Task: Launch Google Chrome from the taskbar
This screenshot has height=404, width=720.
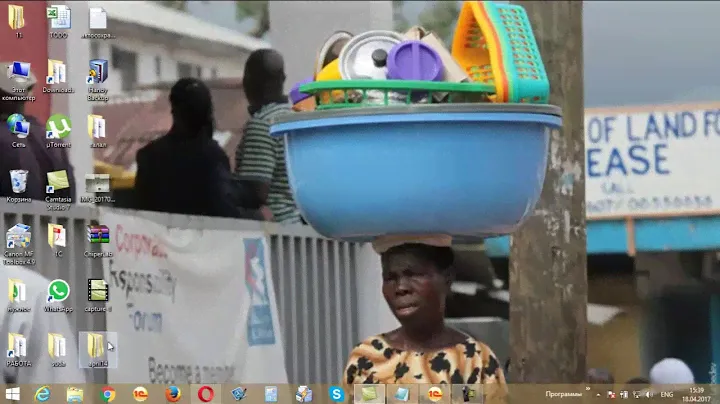Action: point(108,394)
